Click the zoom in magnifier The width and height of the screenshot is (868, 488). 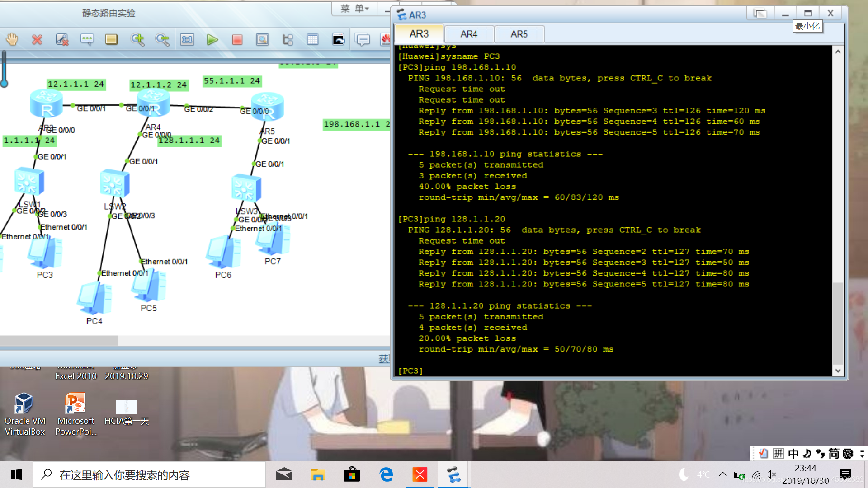137,40
